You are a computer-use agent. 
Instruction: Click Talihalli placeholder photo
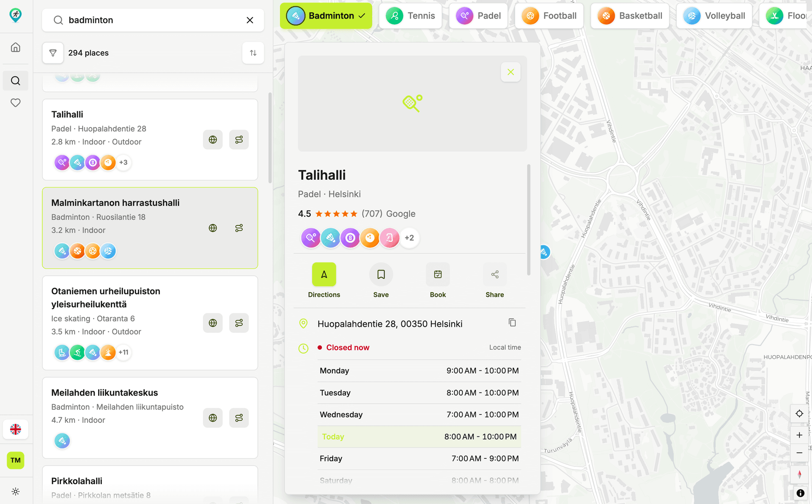[x=412, y=104]
